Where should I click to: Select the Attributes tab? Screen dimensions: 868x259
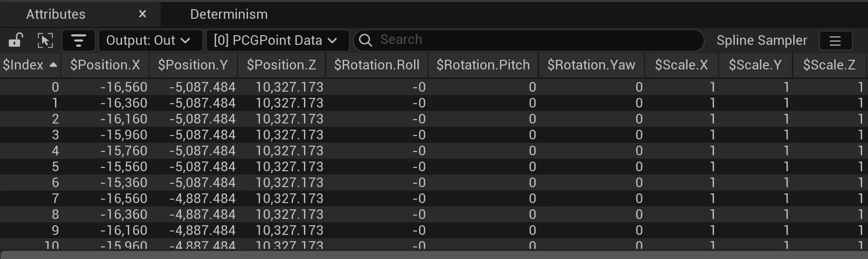click(56, 14)
